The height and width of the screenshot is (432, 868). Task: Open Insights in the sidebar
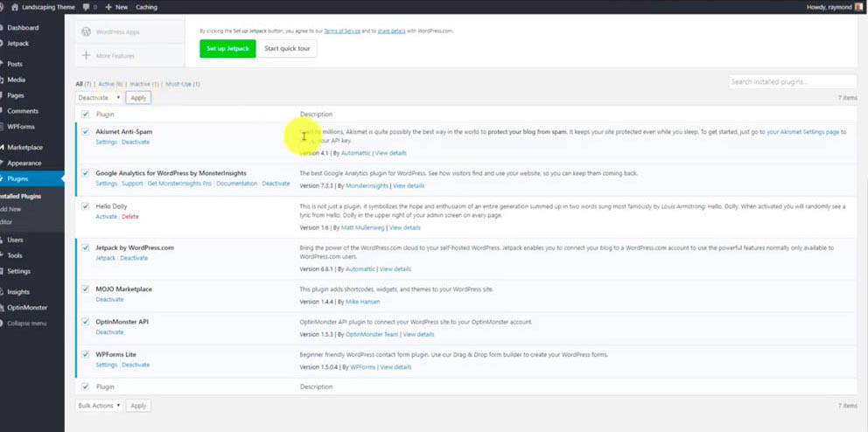click(18, 291)
